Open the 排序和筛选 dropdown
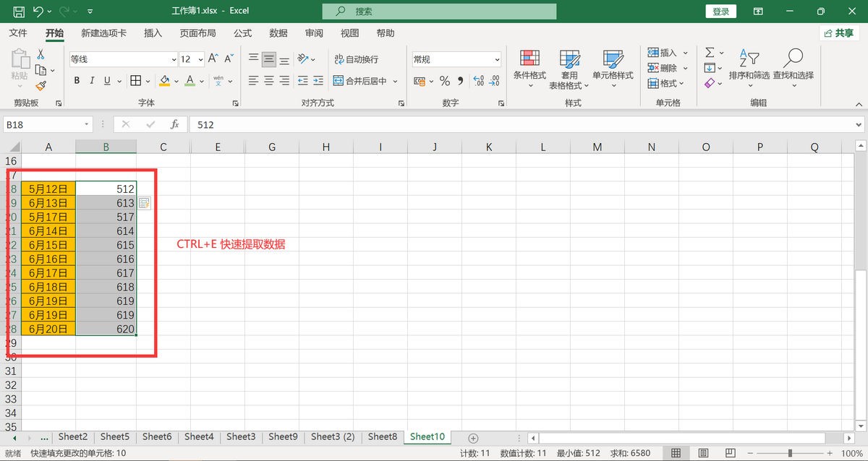The image size is (868, 461). [x=749, y=69]
